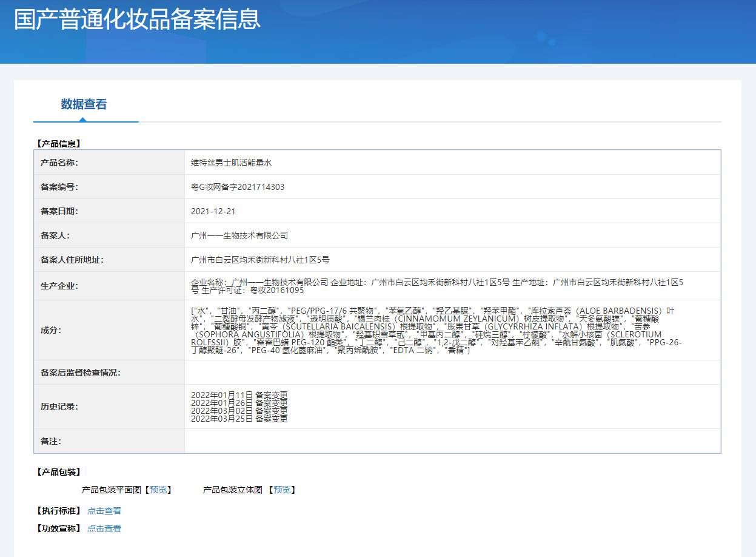The image size is (756, 557).
Task: Click the 【产品信息】 section heading
Action: pos(59,144)
